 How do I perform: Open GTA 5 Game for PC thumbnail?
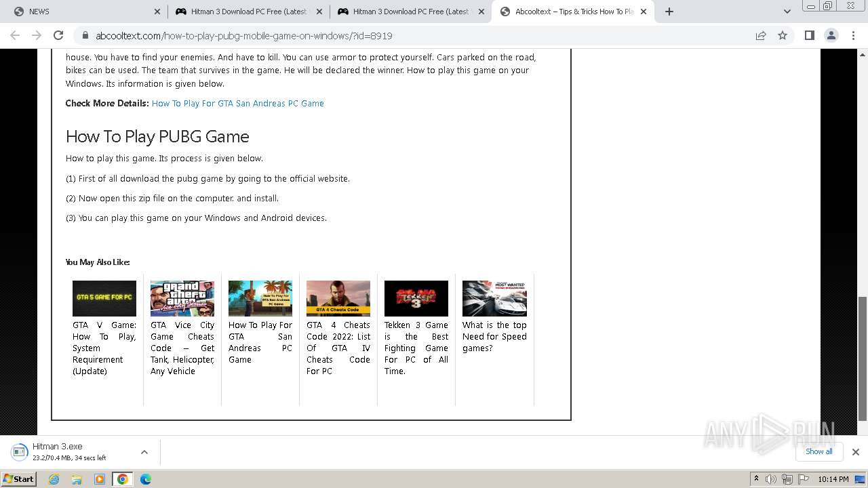pos(104,298)
